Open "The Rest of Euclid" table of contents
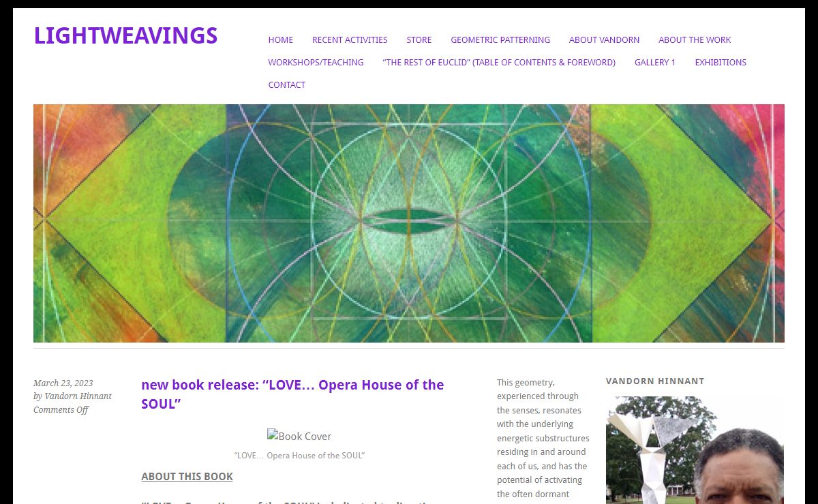The width and height of the screenshot is (818, 504). pyautogui.click(x=499, y=63)
